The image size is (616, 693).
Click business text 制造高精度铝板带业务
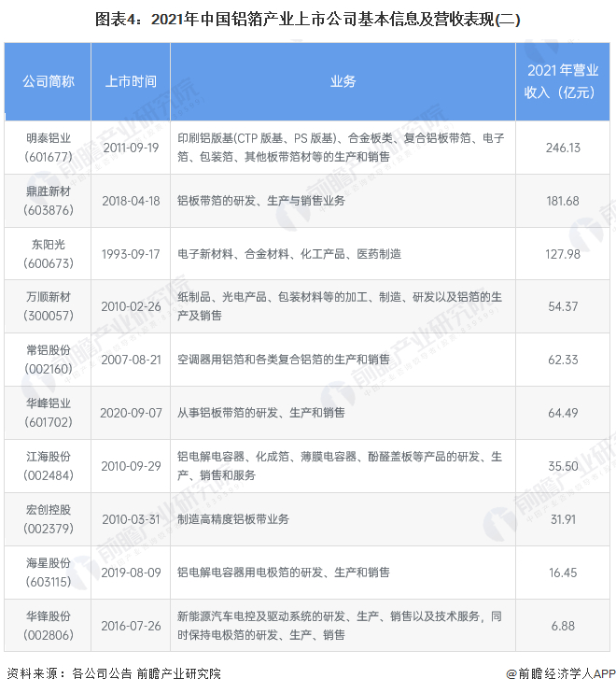point(233,519)
